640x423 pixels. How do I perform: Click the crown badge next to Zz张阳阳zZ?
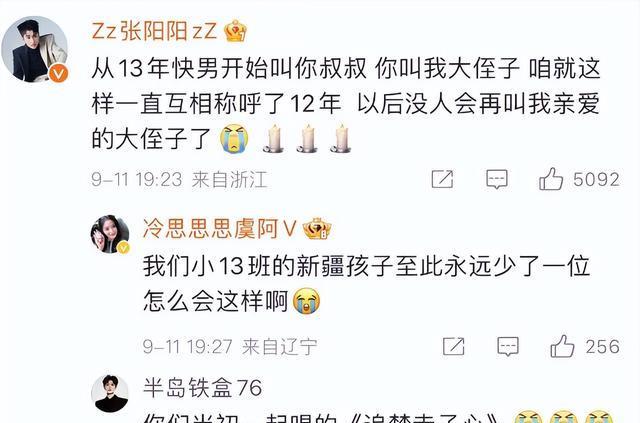[x=236, y=31]
